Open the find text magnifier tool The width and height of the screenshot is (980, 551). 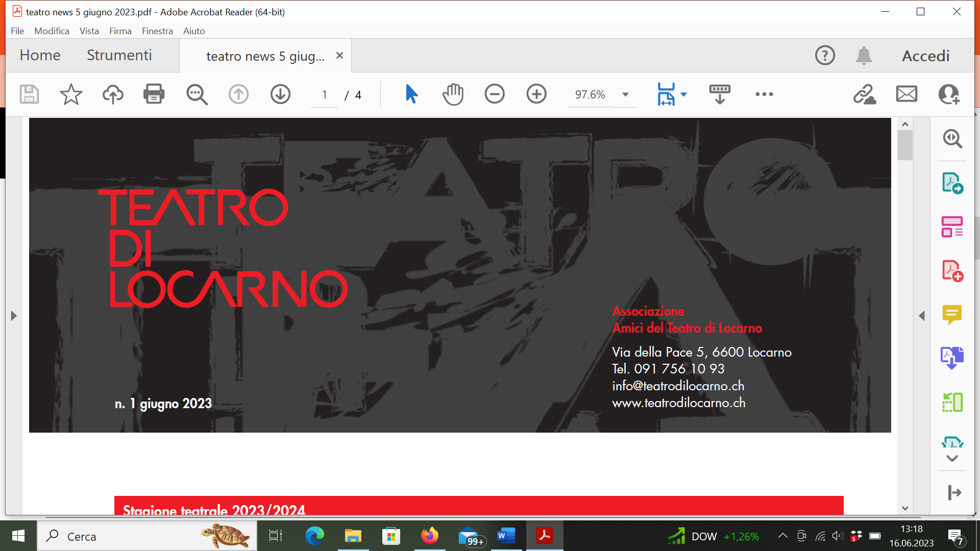197,94
